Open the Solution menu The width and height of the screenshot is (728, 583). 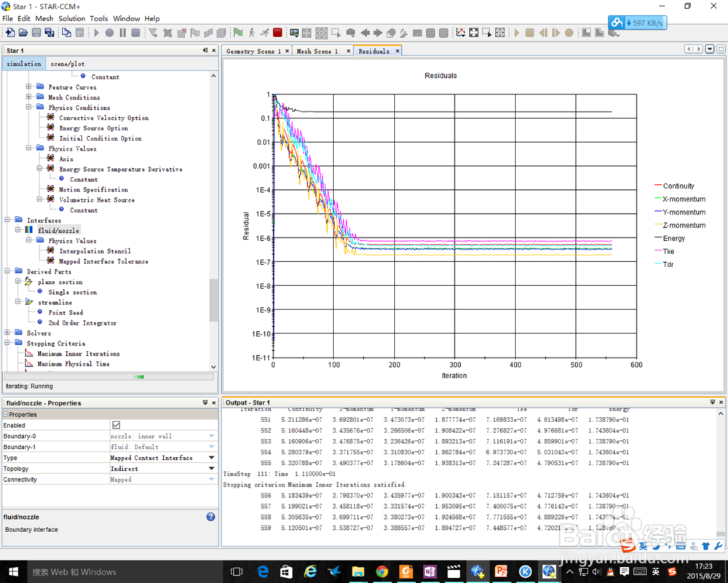coord(71,19)
